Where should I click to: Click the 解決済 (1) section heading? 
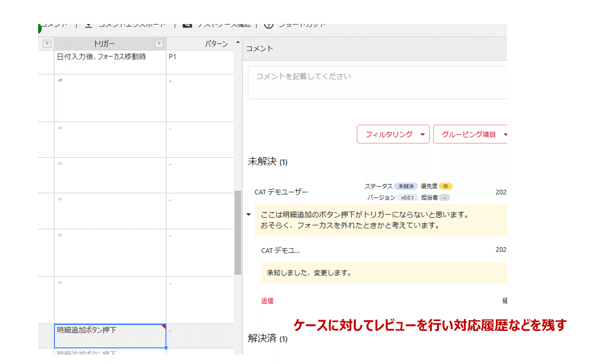tap(268, 338)
